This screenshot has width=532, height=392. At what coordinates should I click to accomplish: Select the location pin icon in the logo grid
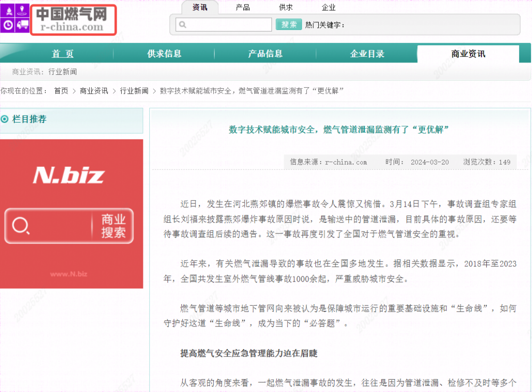(22, 10)
